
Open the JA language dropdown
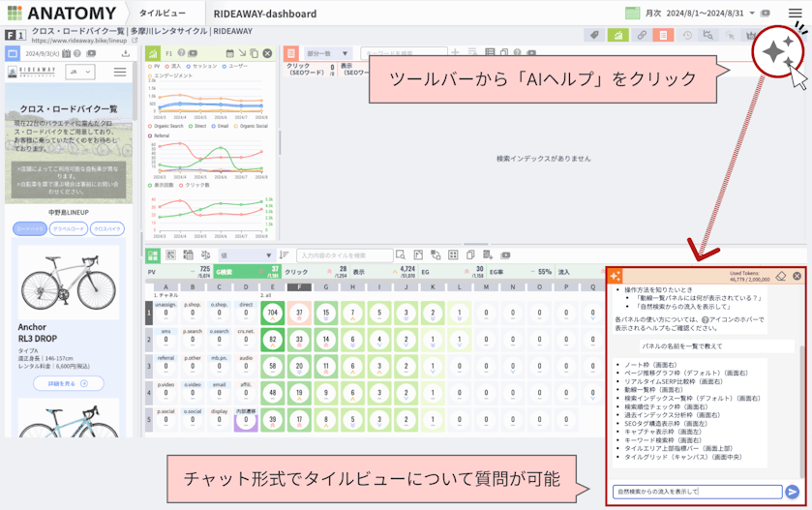click(x=80, y=72)
